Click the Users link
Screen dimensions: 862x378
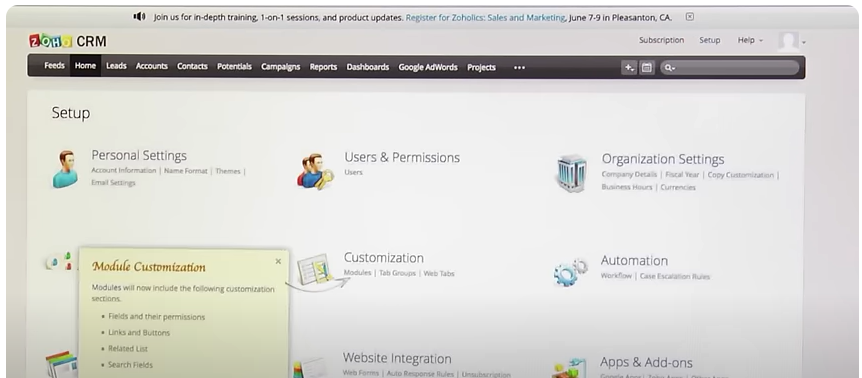point(353,173)
